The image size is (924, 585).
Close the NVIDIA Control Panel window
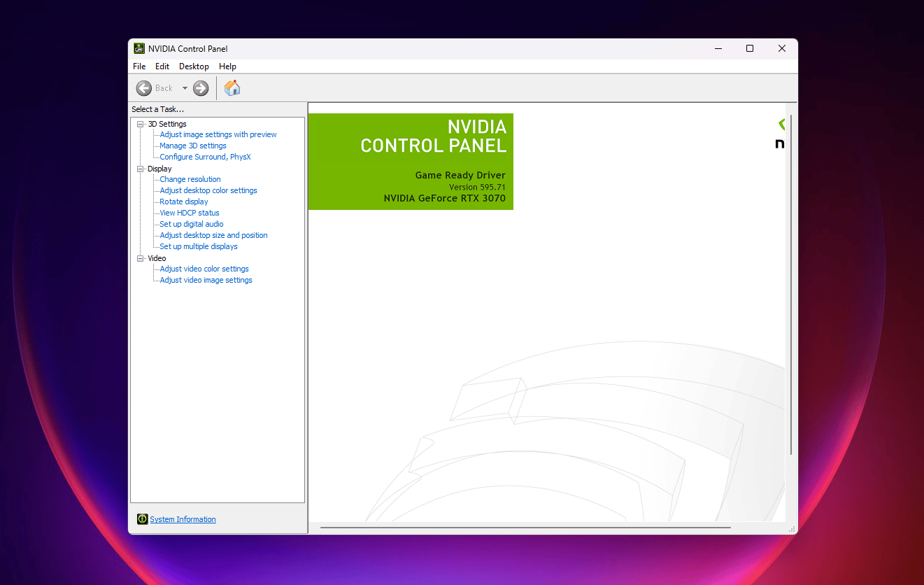pos(782,49)
